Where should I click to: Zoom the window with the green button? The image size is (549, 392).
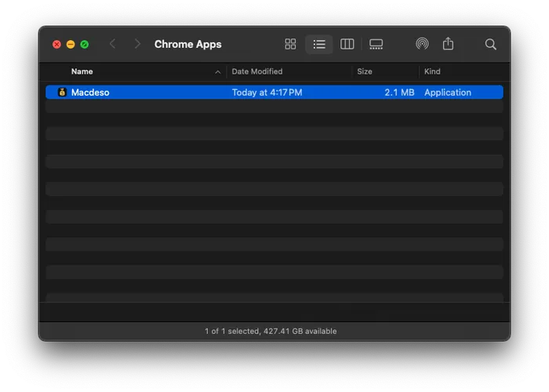tap(85, 45)
